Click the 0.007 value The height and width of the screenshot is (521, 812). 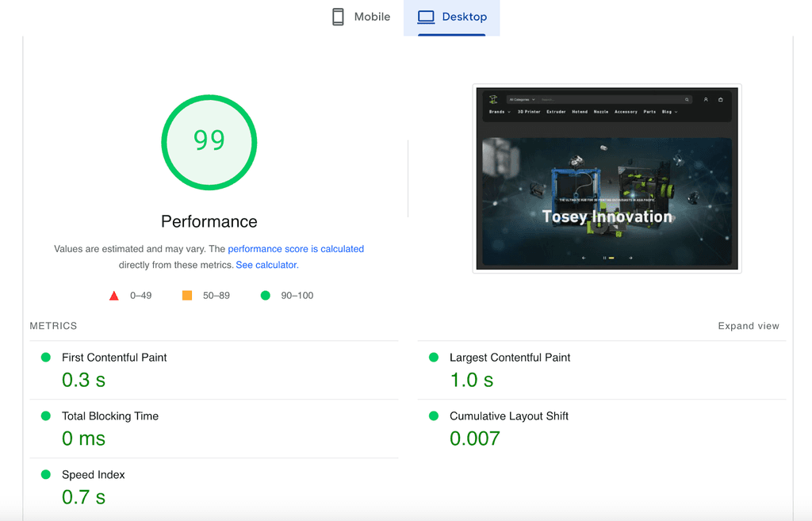474,439
